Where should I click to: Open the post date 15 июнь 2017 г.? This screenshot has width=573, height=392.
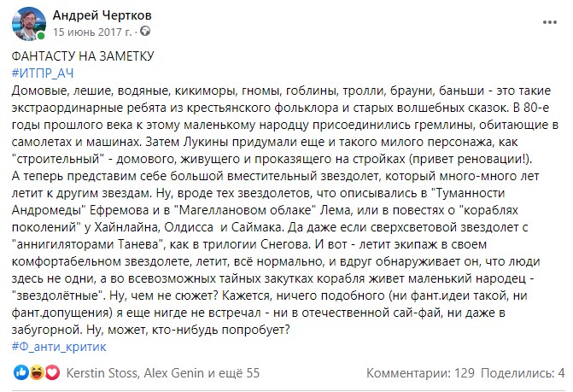(92, 32)
